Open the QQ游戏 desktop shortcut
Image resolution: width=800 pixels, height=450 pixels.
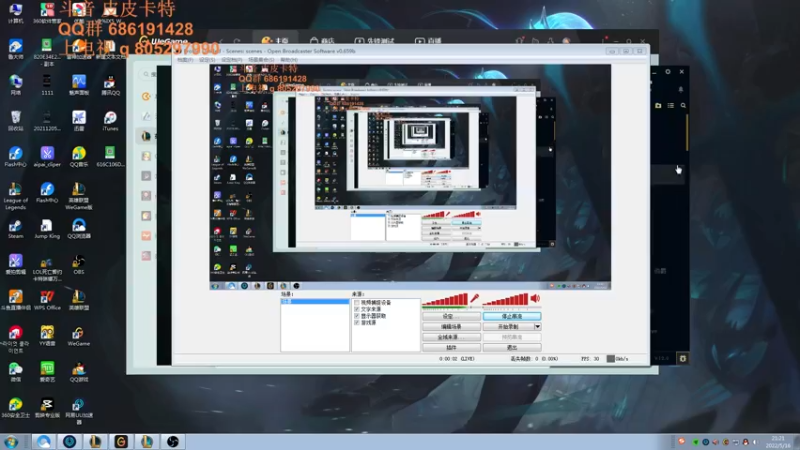79,372
